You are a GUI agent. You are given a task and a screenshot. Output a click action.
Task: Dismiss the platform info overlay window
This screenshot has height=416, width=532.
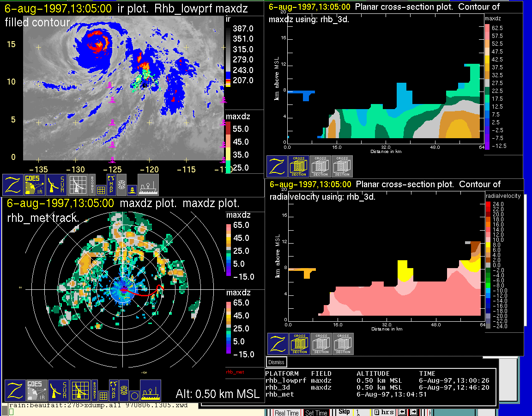click(x=276, y=362)
